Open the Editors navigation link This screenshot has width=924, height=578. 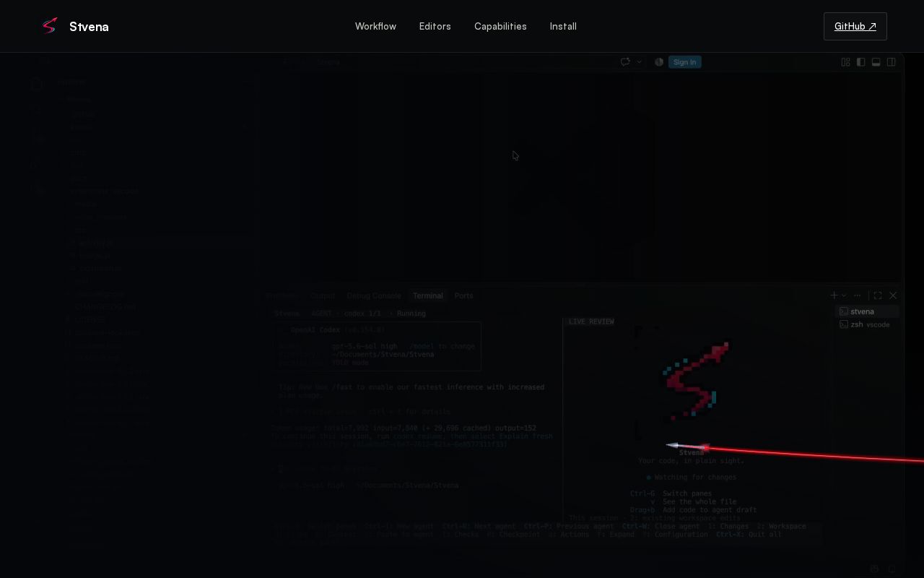tap(435, 26)
